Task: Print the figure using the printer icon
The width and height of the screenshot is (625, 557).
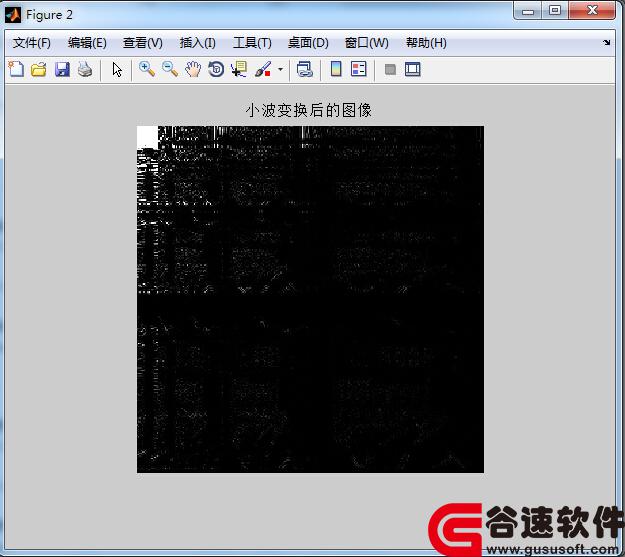Action: [85, 70]
